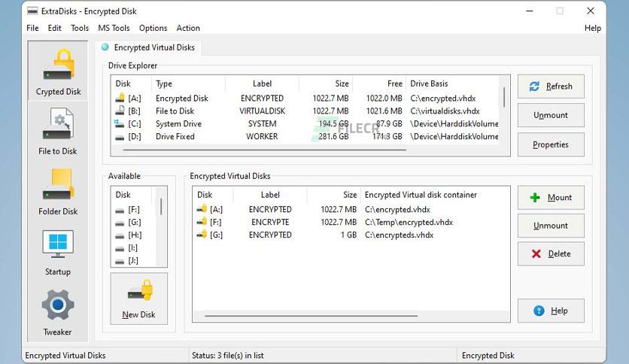Click the Delete button

pos(551,253)
